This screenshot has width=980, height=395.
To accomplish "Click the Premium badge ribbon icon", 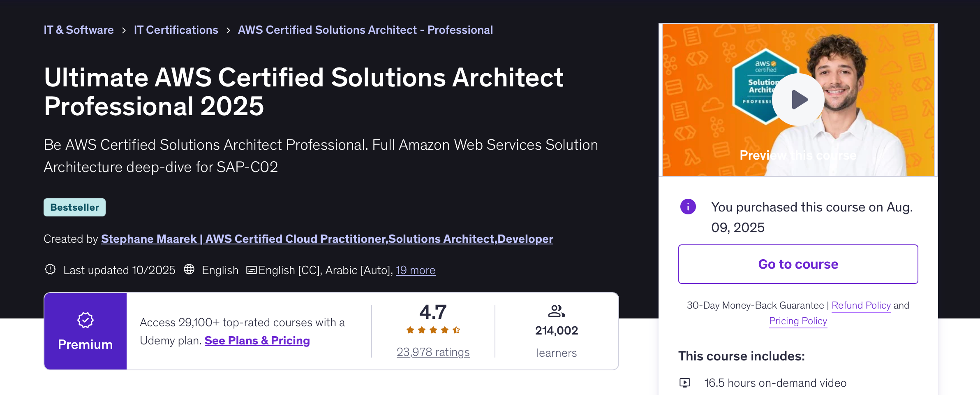I will (85, 321).
